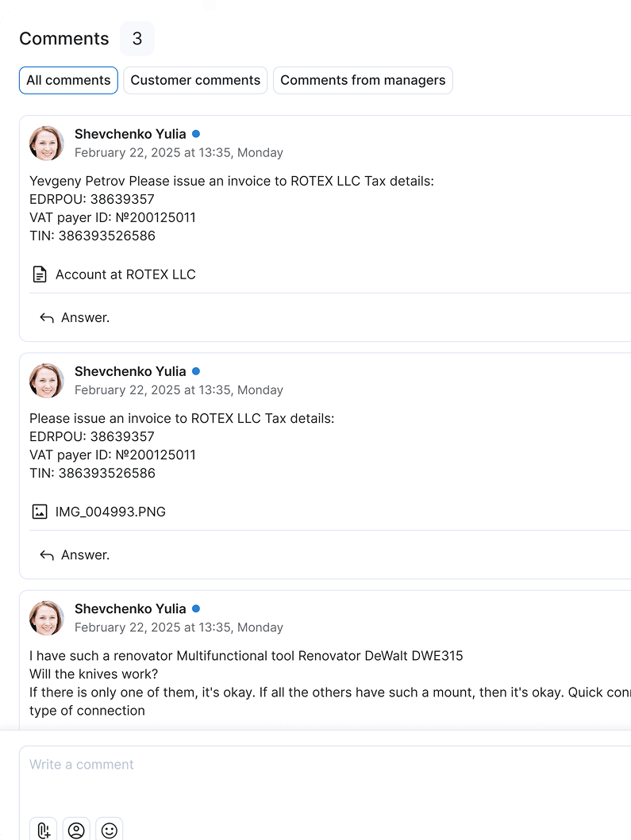Click the attach file paperclip icon
The width and height of the screenshot is (631, 840).
44,830
